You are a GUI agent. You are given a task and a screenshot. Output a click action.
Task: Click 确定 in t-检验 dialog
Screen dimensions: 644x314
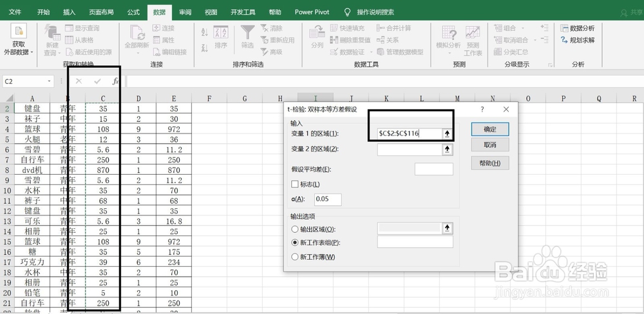pos(490,129)
